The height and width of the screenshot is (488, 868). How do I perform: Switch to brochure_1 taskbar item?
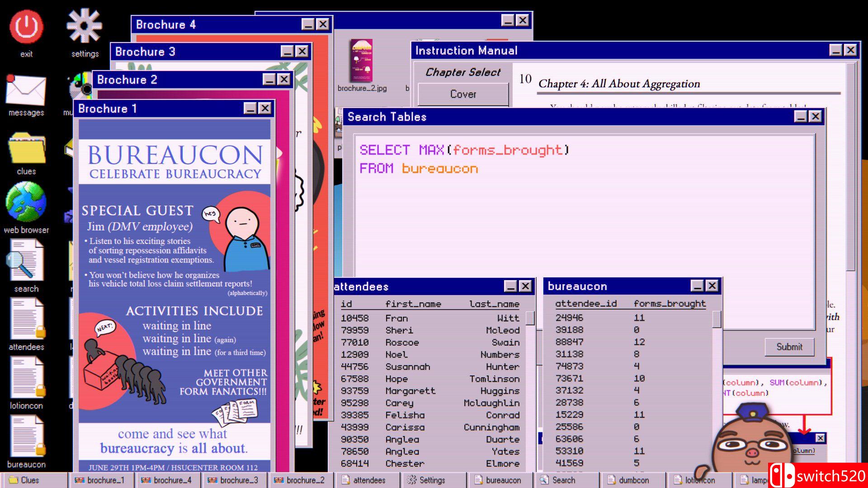(x=100, y=480)
